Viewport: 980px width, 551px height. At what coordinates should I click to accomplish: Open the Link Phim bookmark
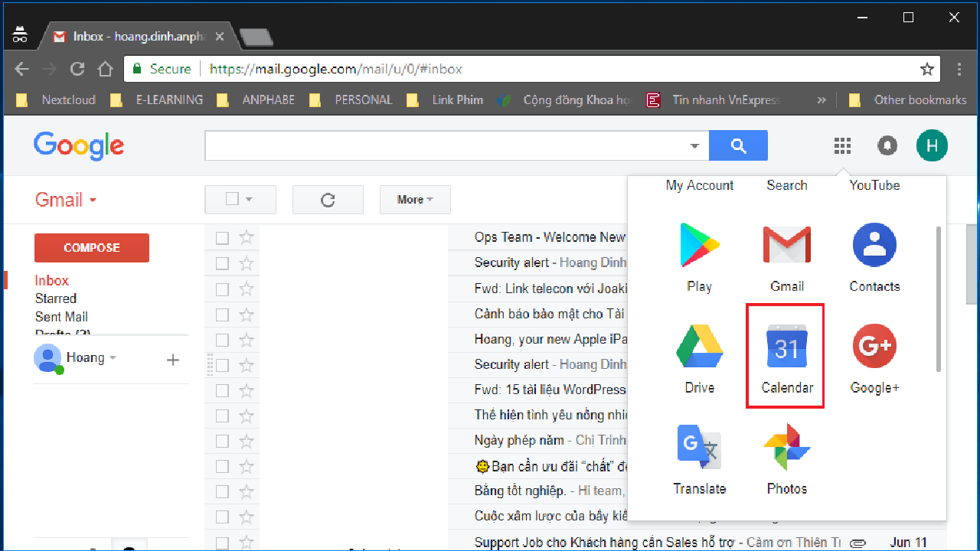pos(445,99)
